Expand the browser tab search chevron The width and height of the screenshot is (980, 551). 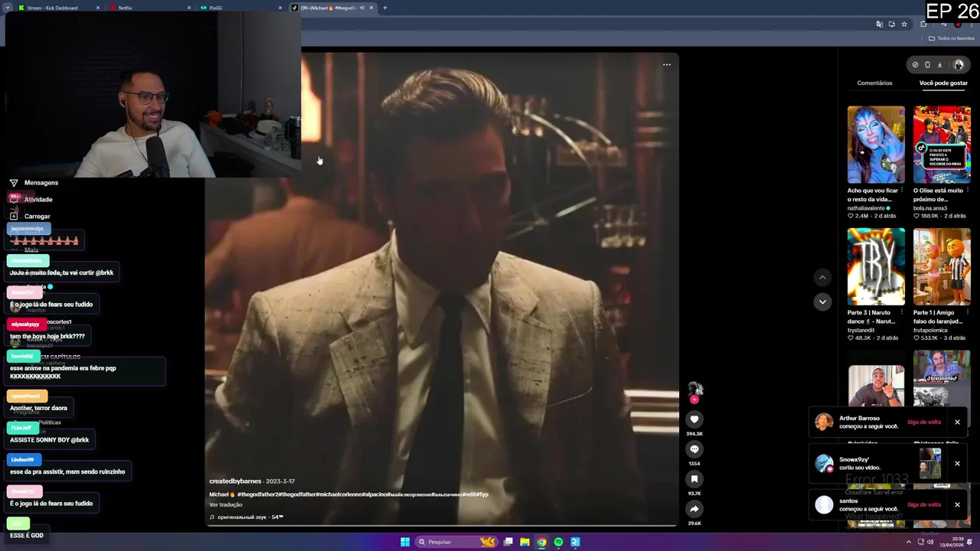(x=7, y=8)
